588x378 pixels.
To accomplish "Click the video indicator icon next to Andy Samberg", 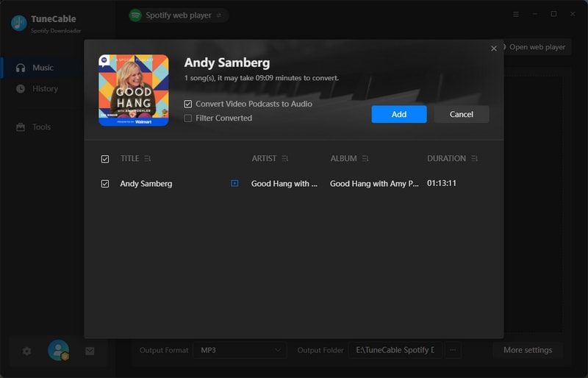I will 234,183.
